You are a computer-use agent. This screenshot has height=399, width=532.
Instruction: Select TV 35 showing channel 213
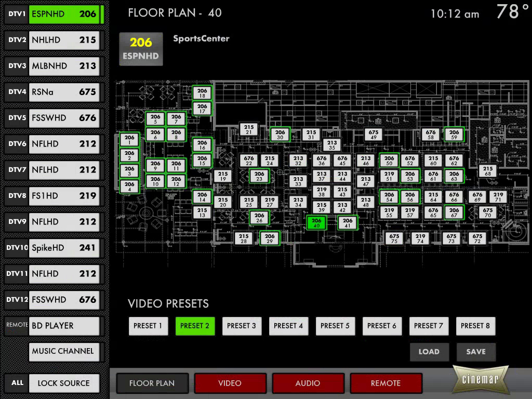(x=332, y=145)
